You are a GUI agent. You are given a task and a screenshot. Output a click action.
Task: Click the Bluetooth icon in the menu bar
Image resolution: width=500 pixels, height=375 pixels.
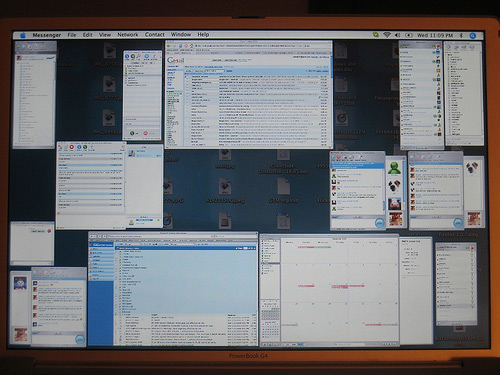[x=462, y=35]
